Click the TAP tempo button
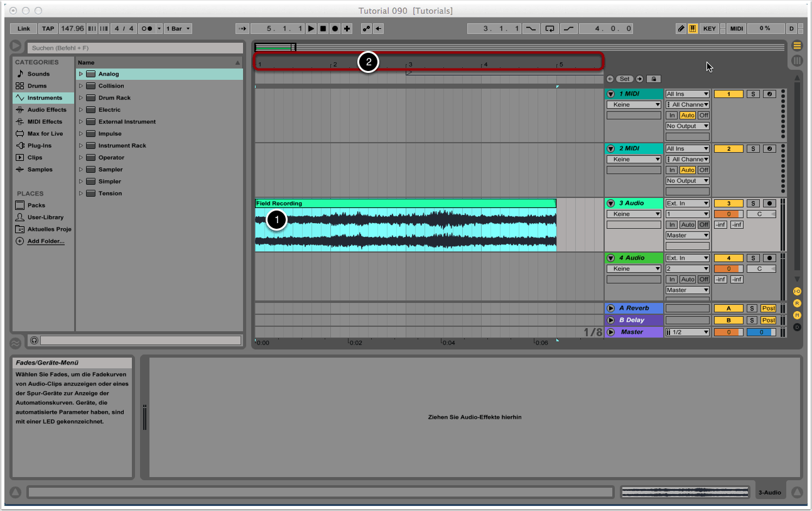 click(x=48, y=29)
